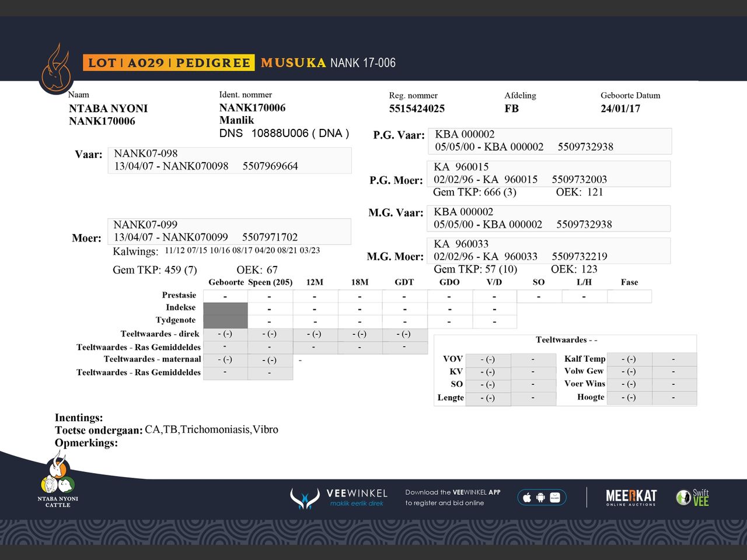Click the P.G. Moer KA 960015 box
Image resolution: width=747 pixels, height=560 pixels.
click(x=548, y=174)
